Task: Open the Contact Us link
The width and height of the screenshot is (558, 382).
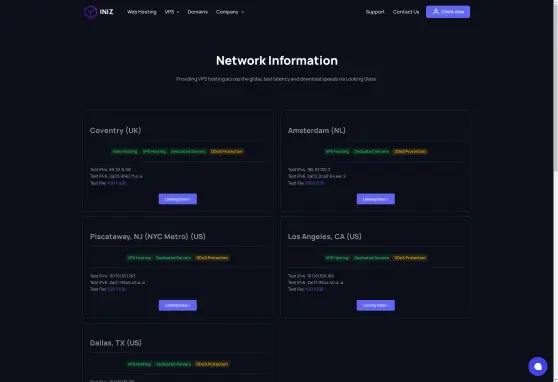Action: tap(406, 12)
